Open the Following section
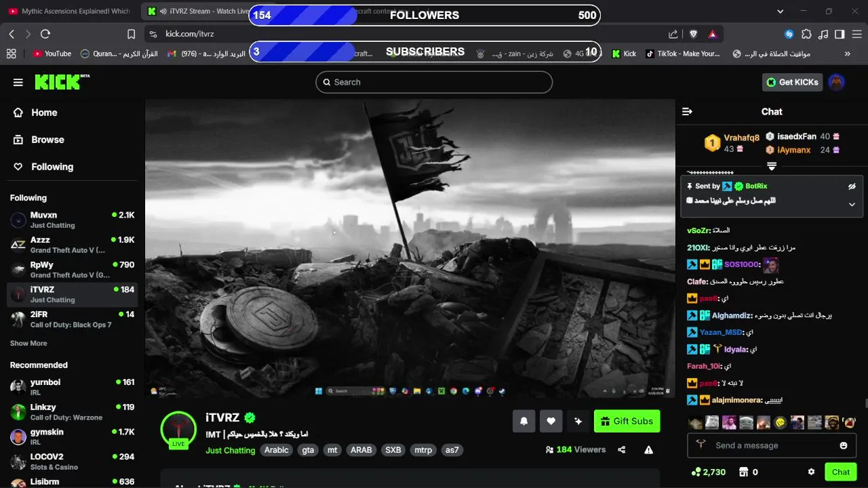Image resolution: width=868 pixels, height=488 pixels. click(52, 167)
